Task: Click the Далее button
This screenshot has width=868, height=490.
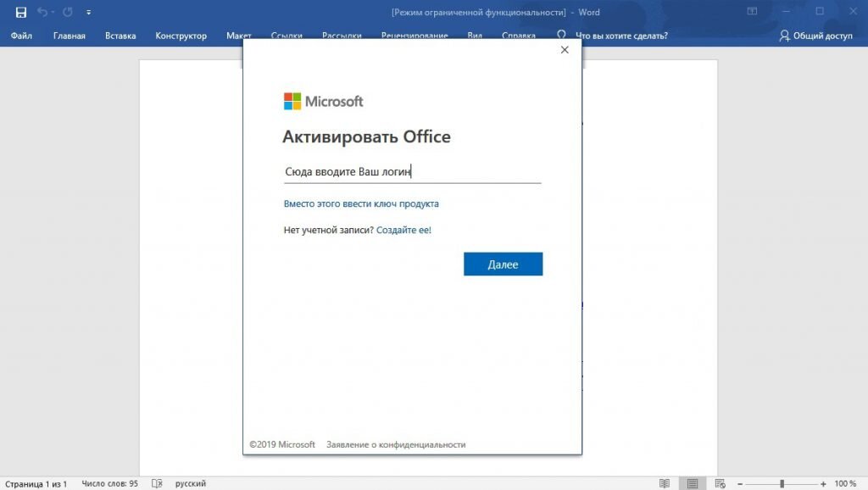Action: 504,264
